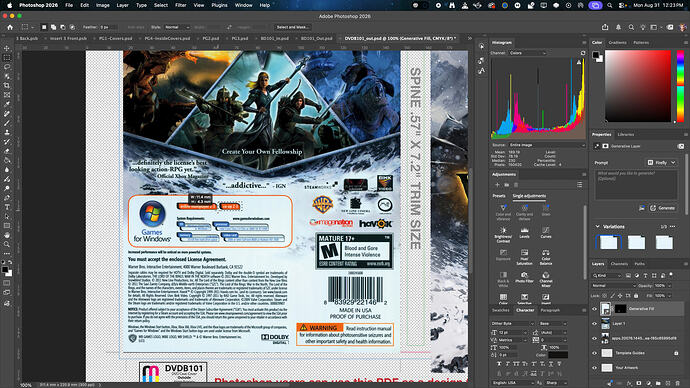Add a Channel Mixer adjustment
This screenshot has width=690, height=388.
[x=546, y=279]
